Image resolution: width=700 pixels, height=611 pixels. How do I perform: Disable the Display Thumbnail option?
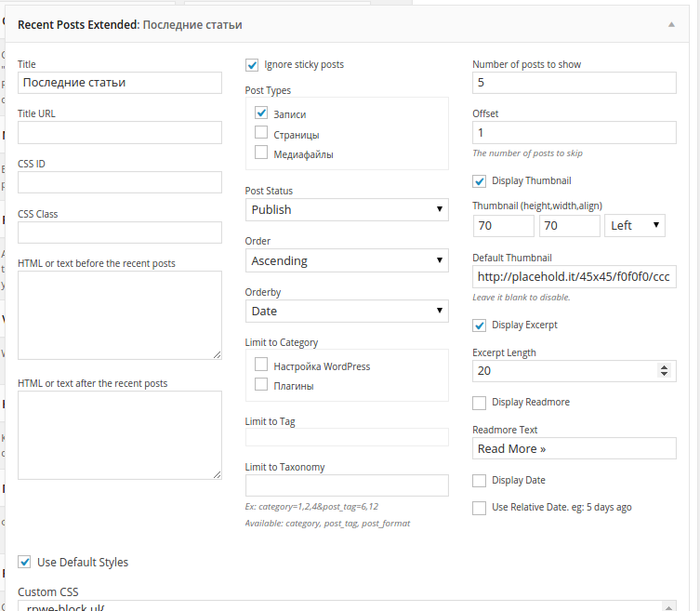point(480,181)
